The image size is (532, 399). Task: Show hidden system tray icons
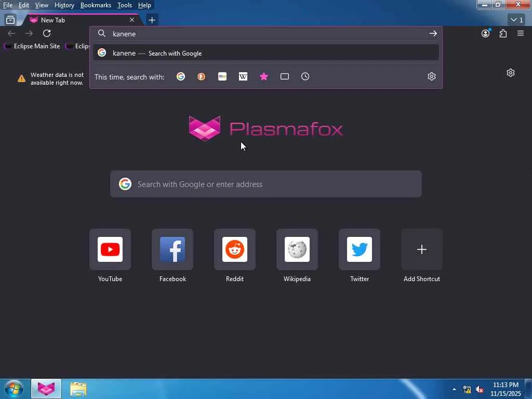454,389
